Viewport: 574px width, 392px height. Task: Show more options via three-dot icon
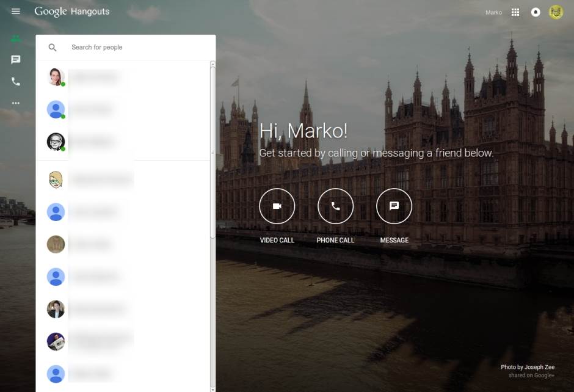[x=16, y=103]
